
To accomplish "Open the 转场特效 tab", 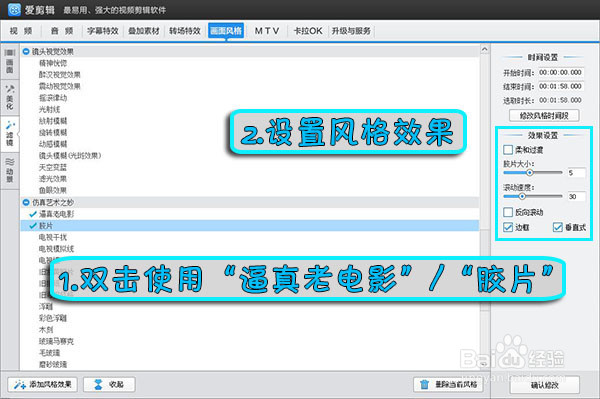I will [x=185, y=31].
